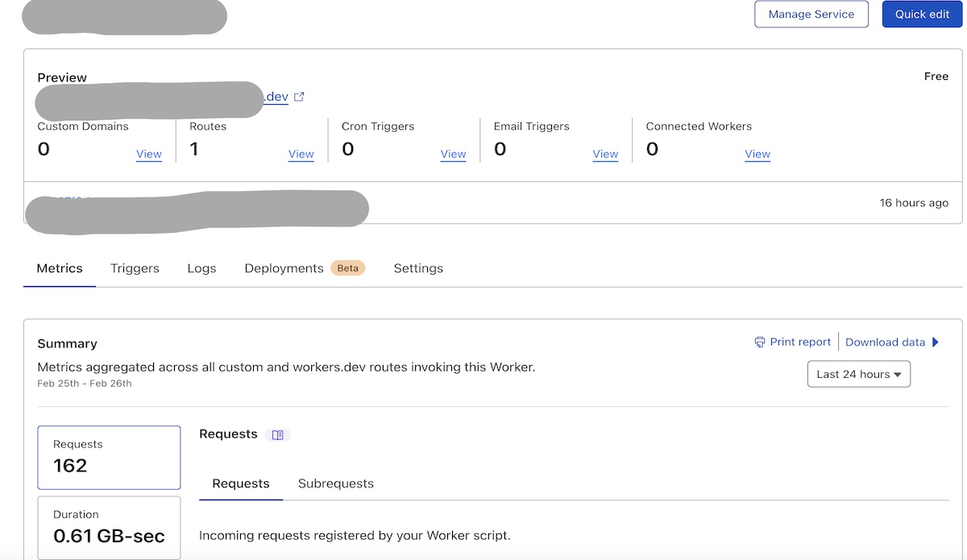View Email Triggers list

pyautogui.click(x=605, y=154)
